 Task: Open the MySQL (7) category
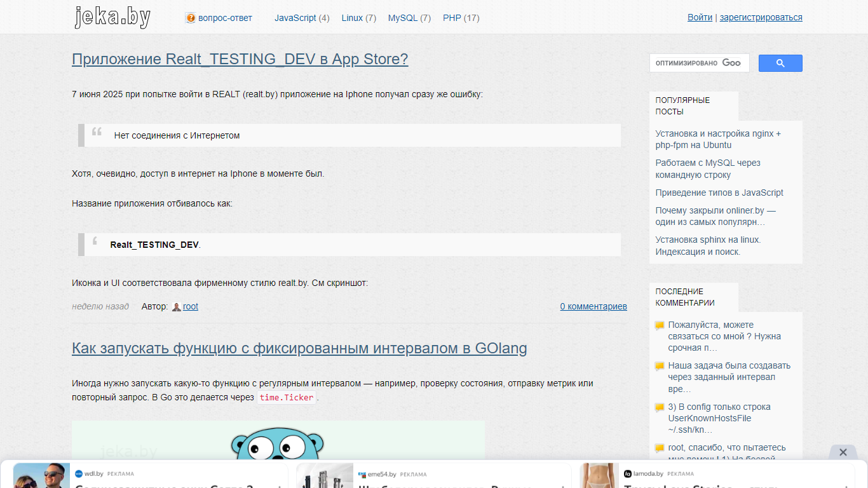tap(409, 18)
